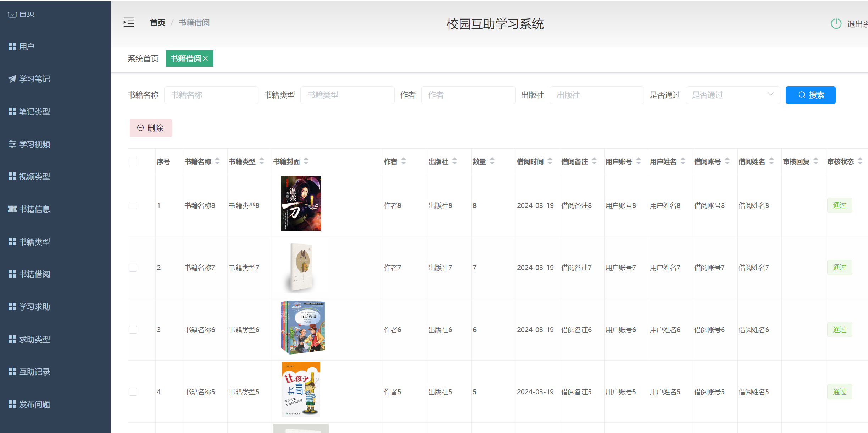Click the green 通过 status tag in row 1
Viewport: 868px width, 433px height.
coord(839,205)
